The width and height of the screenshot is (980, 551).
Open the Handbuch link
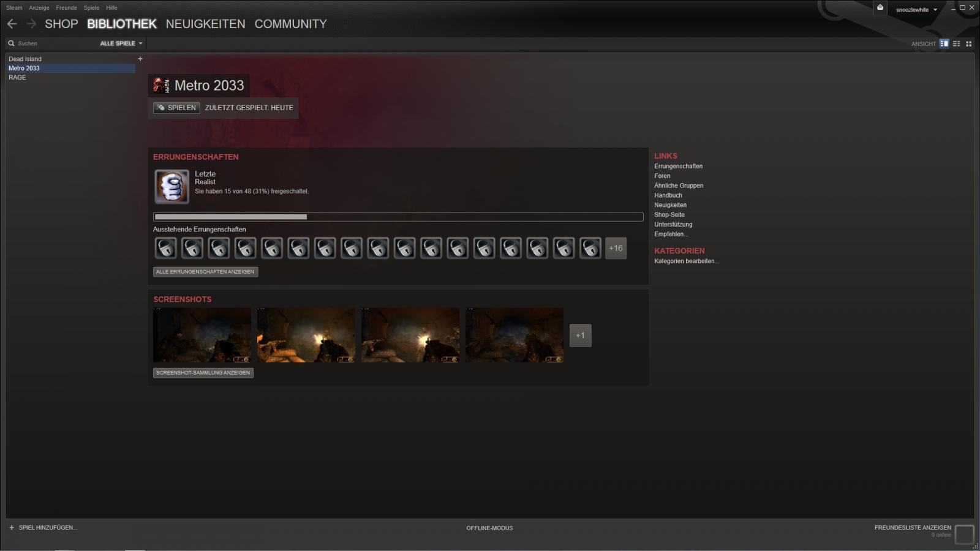[x=668, y=195]
